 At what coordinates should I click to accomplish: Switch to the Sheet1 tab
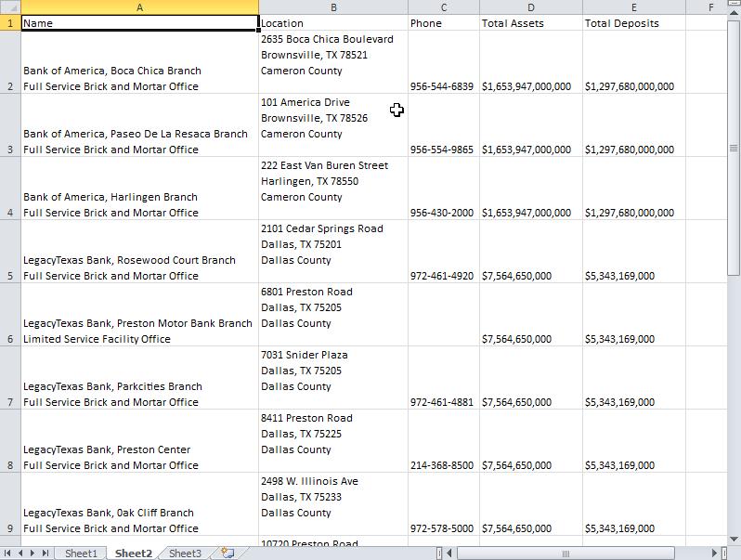pyautogui.click(x=81, y=553)
